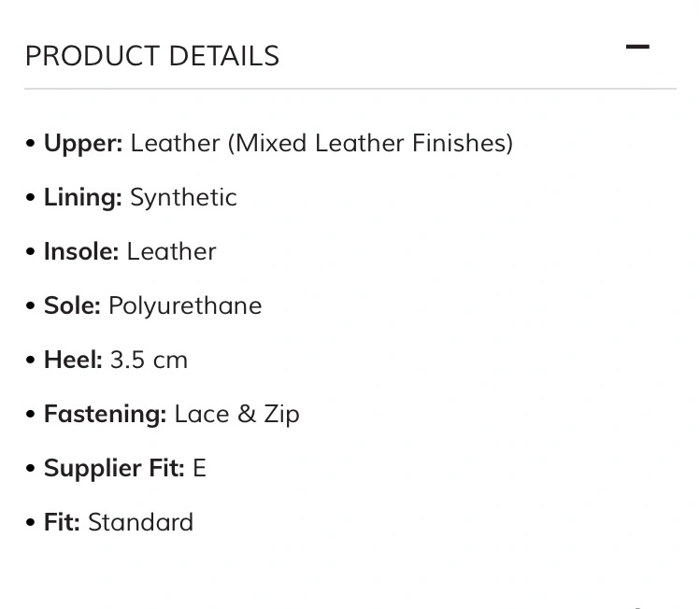Select the bold "Upper:" label

click(83, 144)
